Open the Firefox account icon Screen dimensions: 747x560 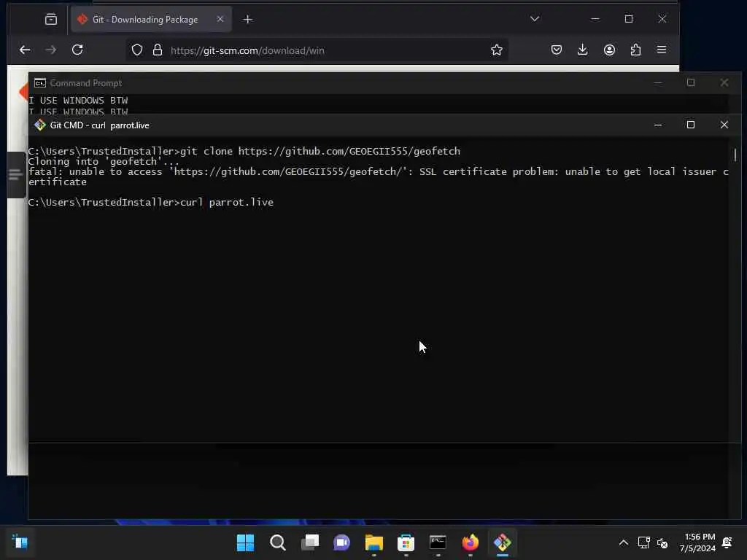(x=609, y=50)
